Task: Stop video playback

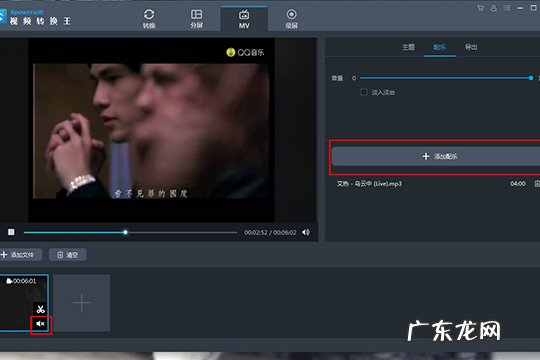Action: pyautogui.click(x=11, y=232)
